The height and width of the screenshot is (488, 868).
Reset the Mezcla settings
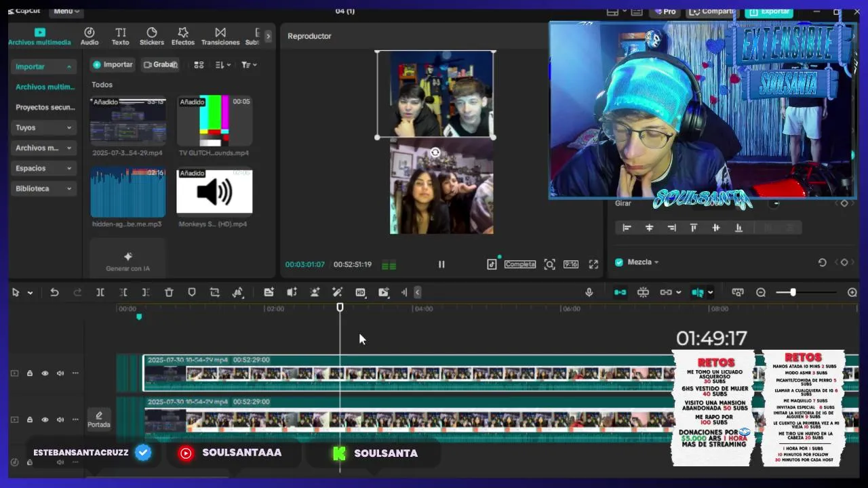(x=822, y=262)
